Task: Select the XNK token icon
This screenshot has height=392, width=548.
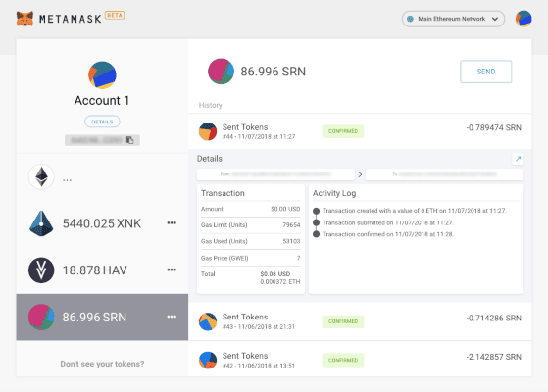Action: point(41,223)
